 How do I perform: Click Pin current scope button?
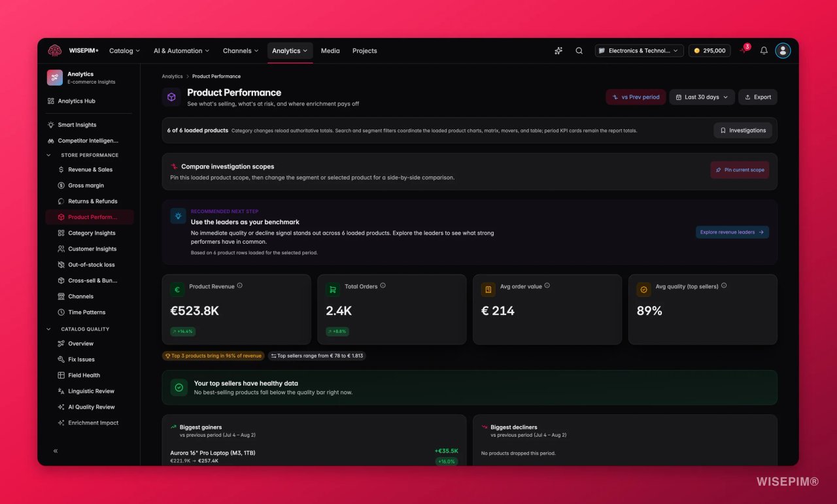[x=740, y=170]
